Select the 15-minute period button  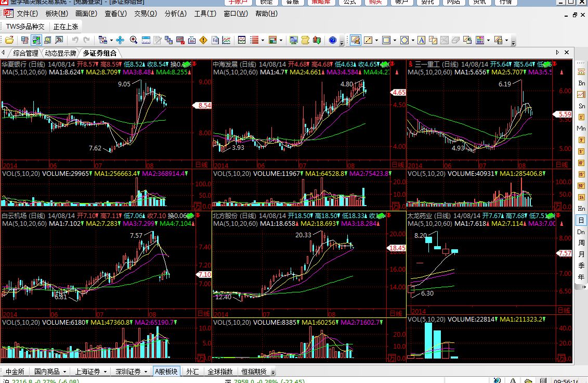pos(581,174)
